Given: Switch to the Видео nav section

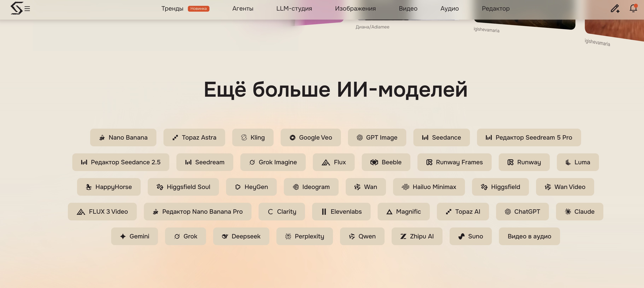Looking at the screenshot, I should [408, 8].
